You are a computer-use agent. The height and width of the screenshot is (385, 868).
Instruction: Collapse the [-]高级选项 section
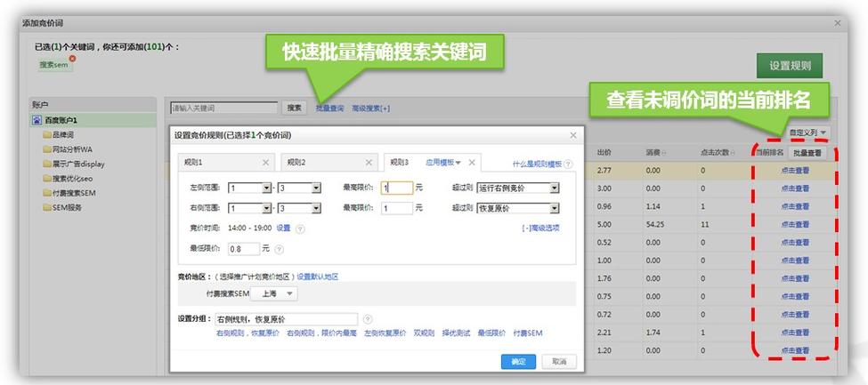point(541,228)
